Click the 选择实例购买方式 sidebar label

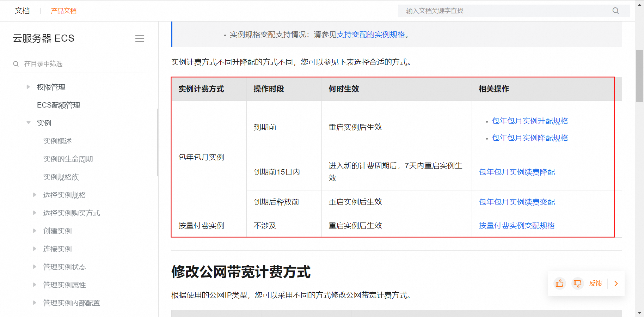click(72, 213)
